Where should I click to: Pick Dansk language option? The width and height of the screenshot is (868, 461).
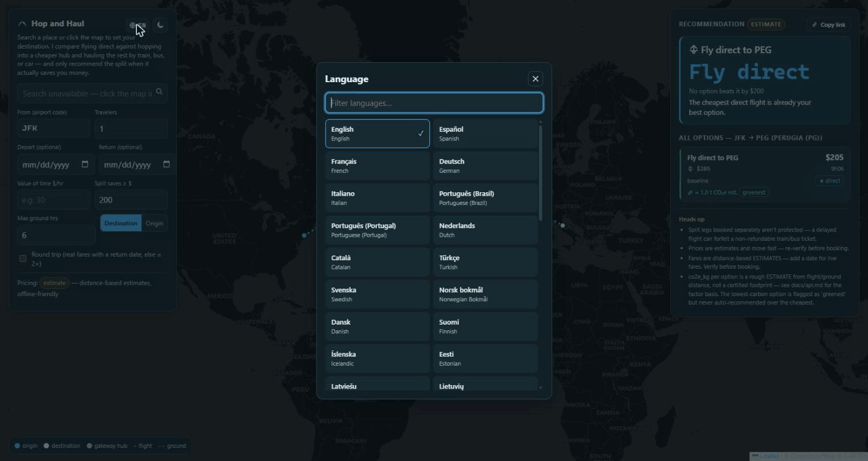pos(378,326)
